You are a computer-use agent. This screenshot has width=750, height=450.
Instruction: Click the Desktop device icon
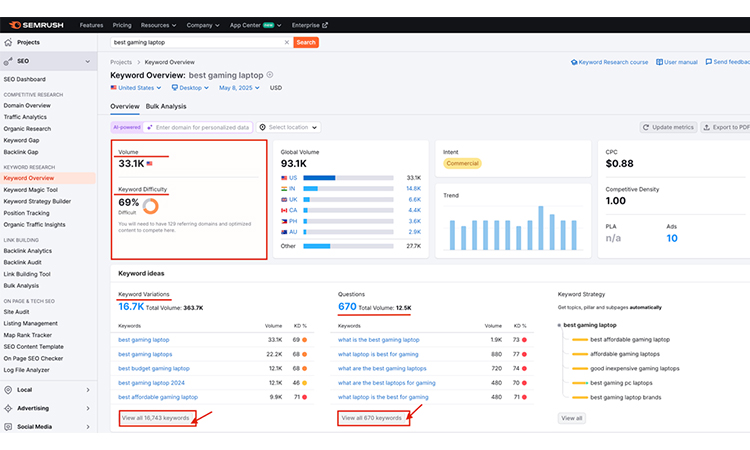pos(175,88)
